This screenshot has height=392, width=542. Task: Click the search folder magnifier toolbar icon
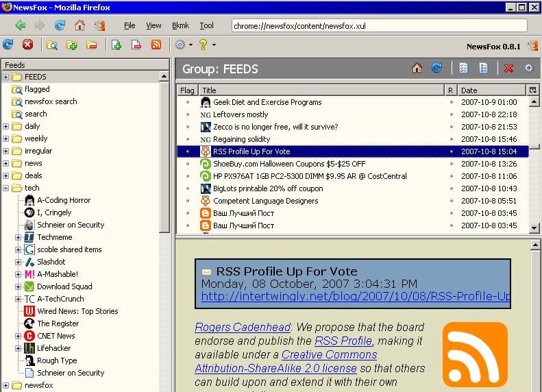pos(52,45)
